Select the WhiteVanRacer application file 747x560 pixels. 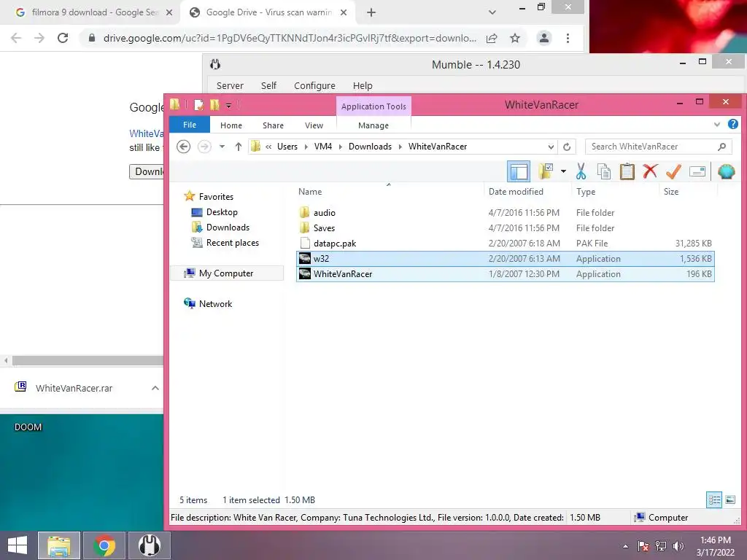tap(505, 274)
